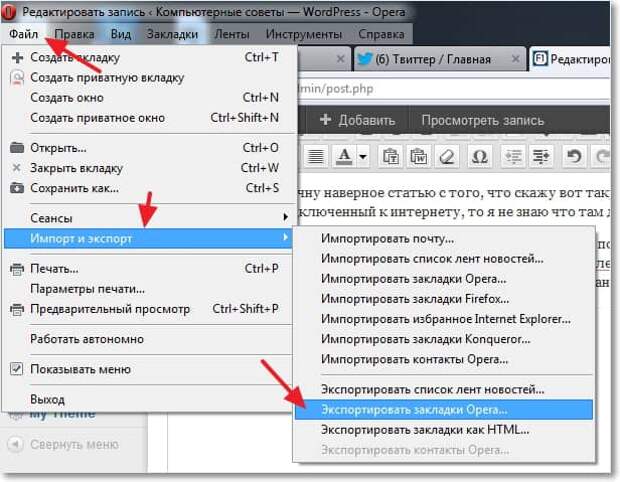Close the Twitter tab
620x482 pixels.
[x=515, y=59]
